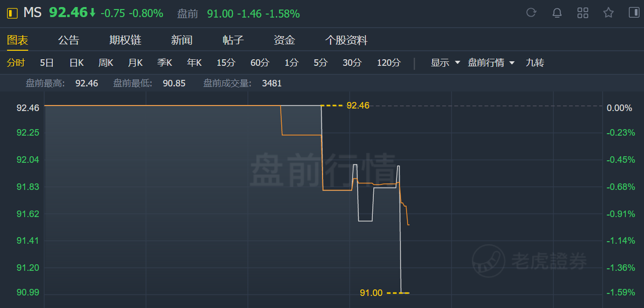This screenshot has width=644, height=308.
Task: Click the refresh icon in the header
Action: tap(531, 13)
